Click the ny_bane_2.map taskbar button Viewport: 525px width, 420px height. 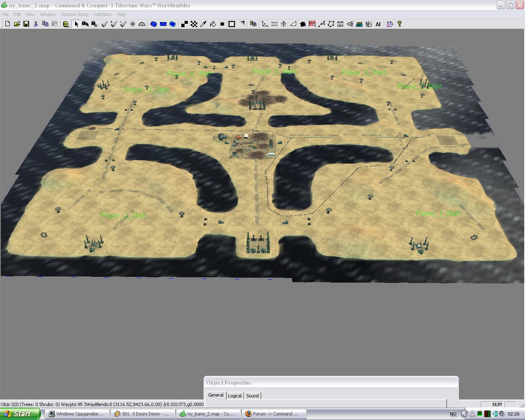coord(208,414)
